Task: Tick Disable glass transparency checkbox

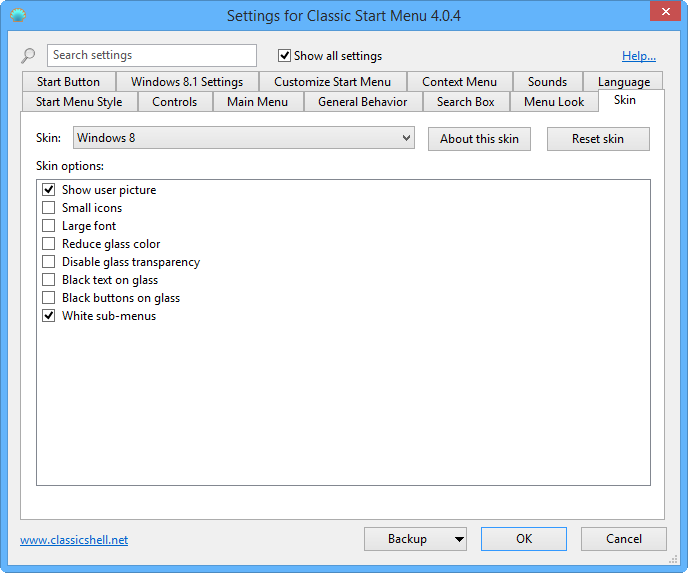Action: coord(48,261)
